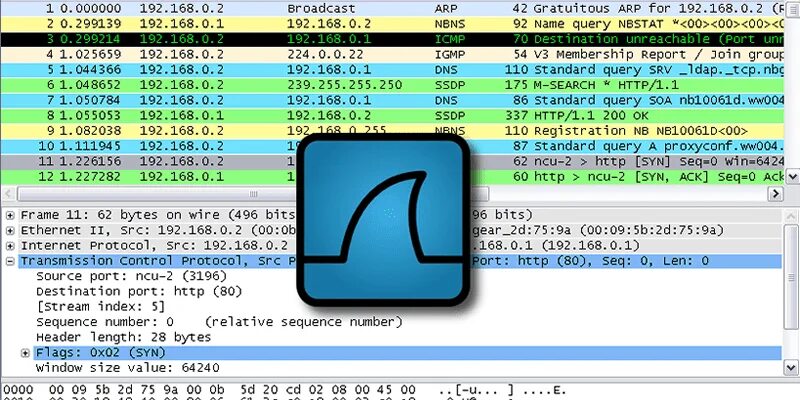Image resolution: width=800 pixels, height=400 pixels.
Task: Select packet 5 DNS query SRV row
Action: 392,70
